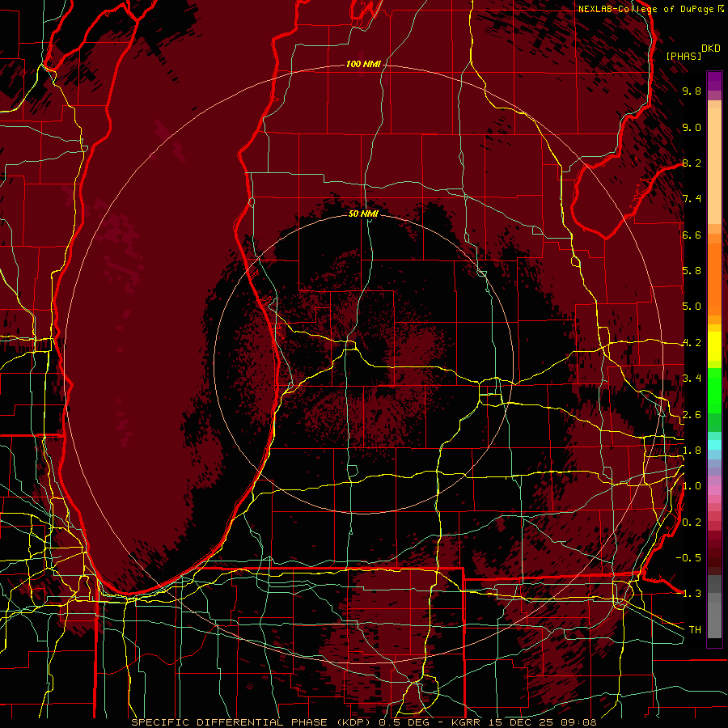Select the 5.8 value on the color scale

point(692,271)
